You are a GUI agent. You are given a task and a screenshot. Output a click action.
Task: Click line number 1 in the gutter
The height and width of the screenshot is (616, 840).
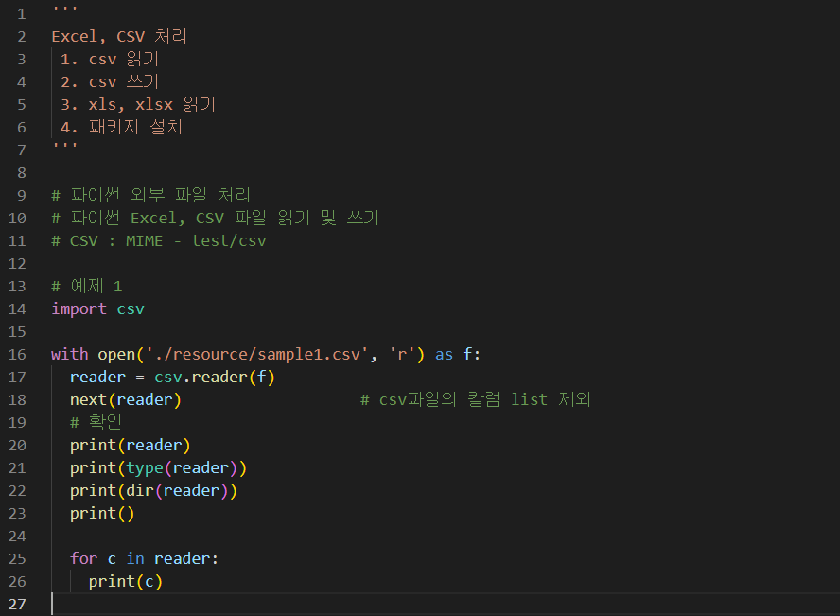(x=22, y=14)
